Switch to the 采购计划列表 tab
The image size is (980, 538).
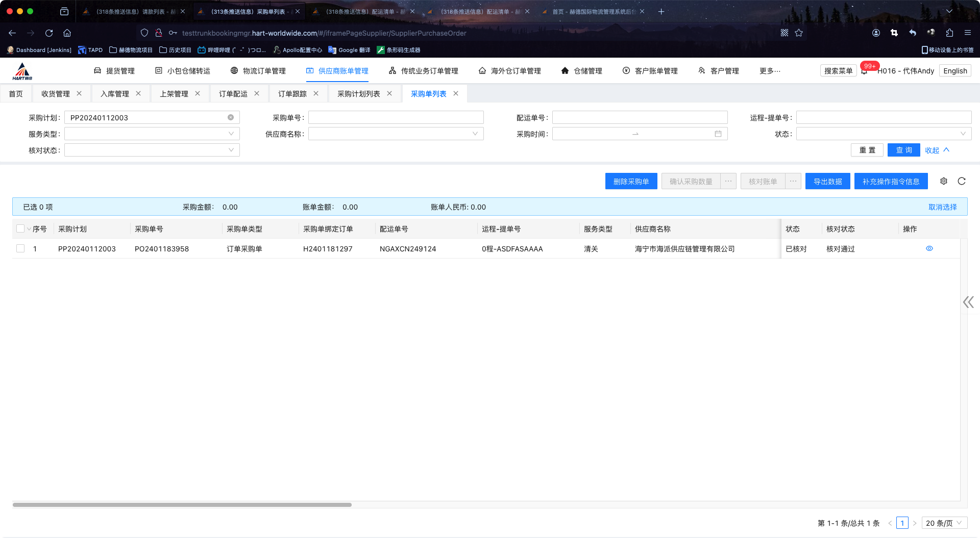[x=358, y=94]
